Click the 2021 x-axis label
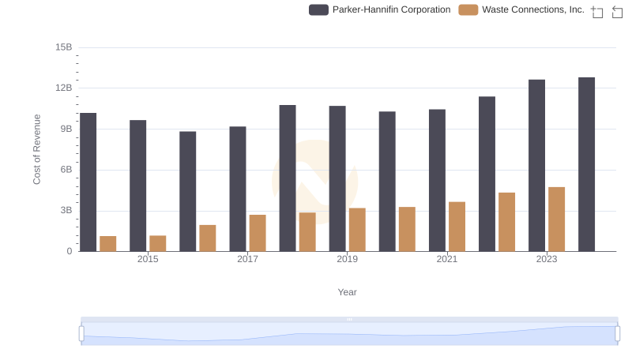Viewport: 632px width, 364px height. pos(447,259)
